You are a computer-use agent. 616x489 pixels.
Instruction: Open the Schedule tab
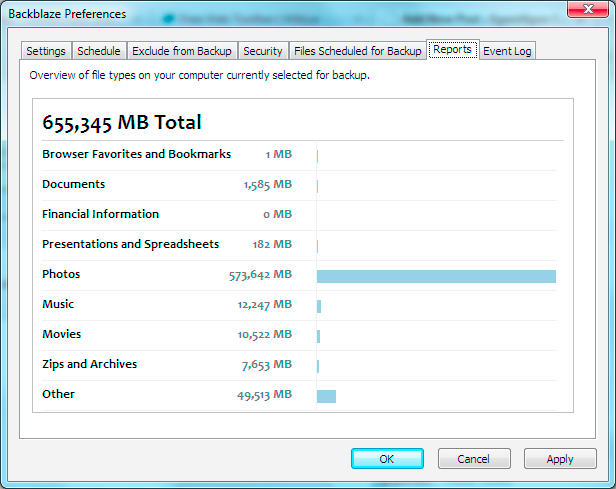[x=99, y=51]
